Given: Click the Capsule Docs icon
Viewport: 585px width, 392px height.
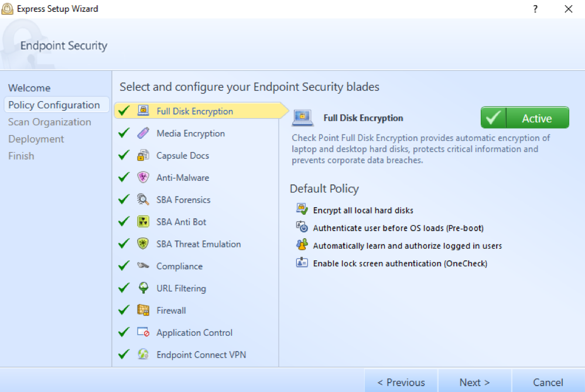Looking at the screenshot, I should (143, 155).
